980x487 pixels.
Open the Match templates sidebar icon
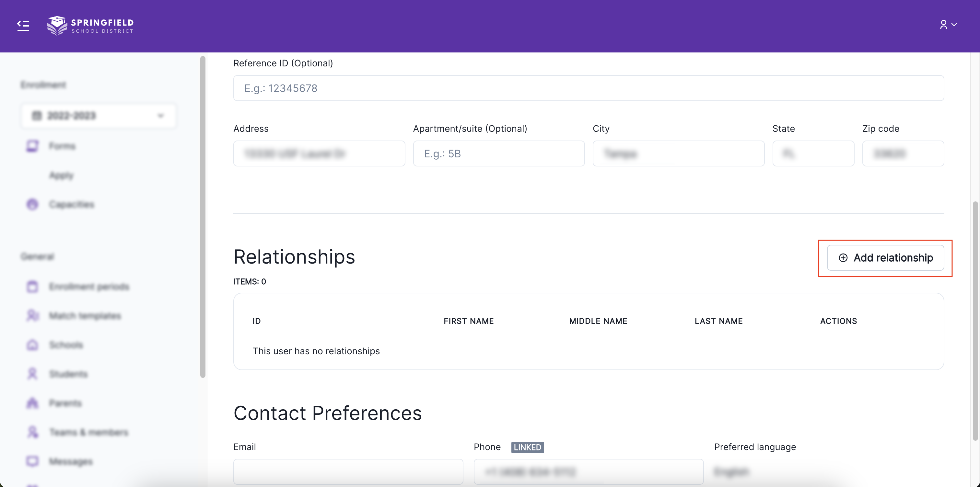tap(32, 315)
